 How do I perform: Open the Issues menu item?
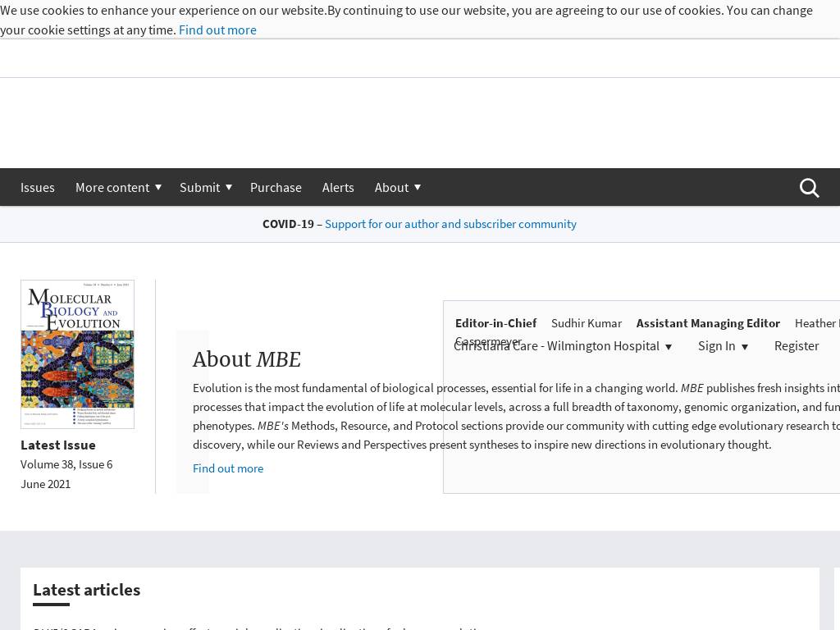click(38, 188)
